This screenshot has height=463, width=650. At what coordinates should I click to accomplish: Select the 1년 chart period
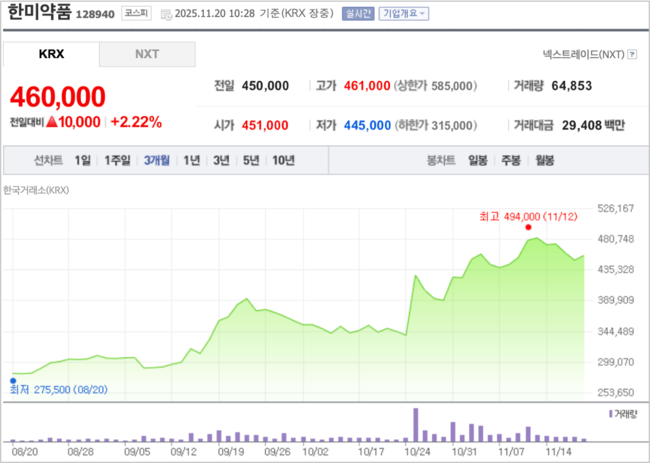(x=191, y=160)
